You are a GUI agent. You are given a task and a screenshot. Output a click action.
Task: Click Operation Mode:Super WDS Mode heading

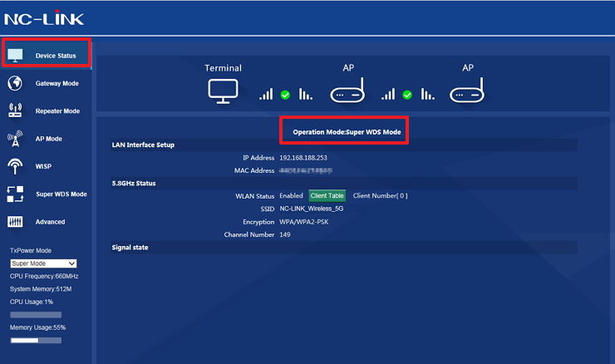347,132
